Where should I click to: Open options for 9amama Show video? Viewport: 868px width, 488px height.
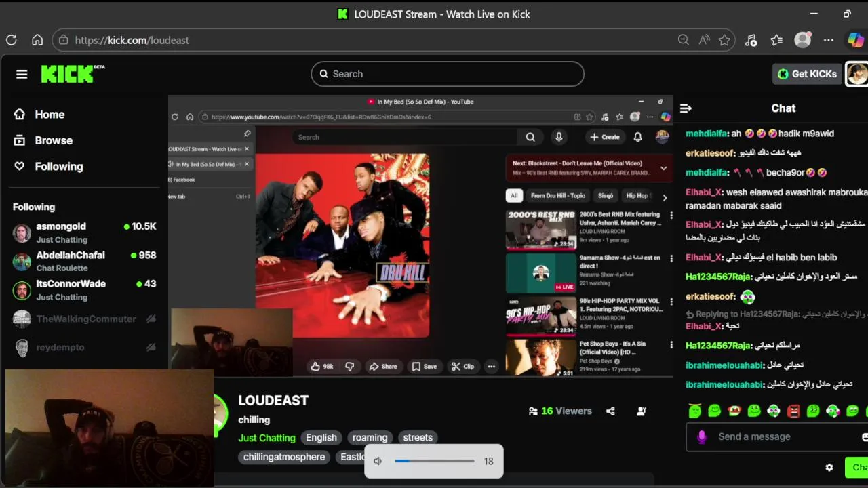(x=671, y=259)
